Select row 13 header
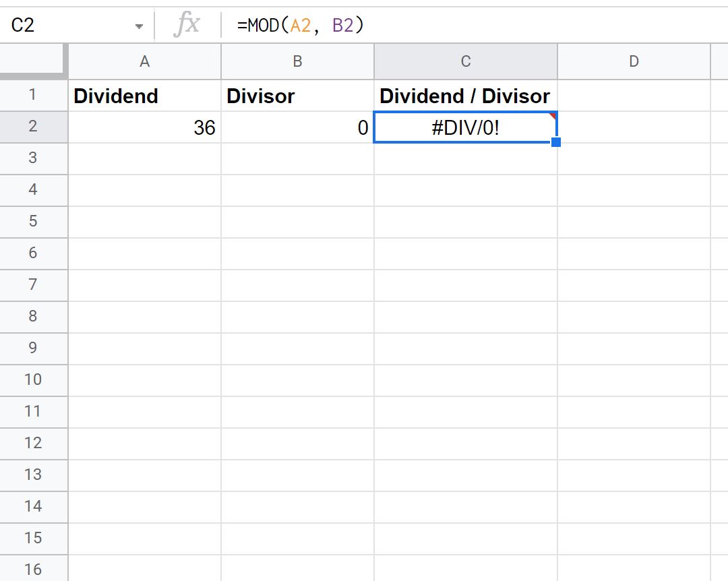Screen dimensions: 728x581 pos(32,475)
